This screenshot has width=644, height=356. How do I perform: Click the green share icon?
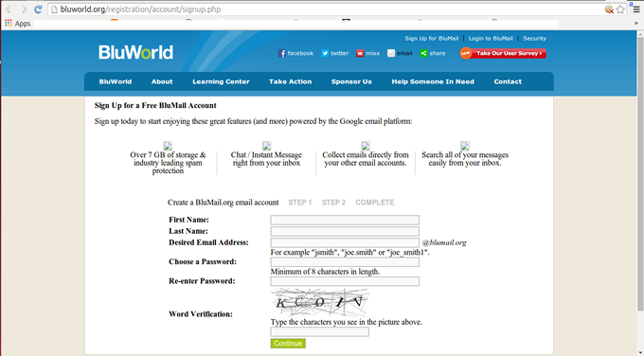(423, 53)
